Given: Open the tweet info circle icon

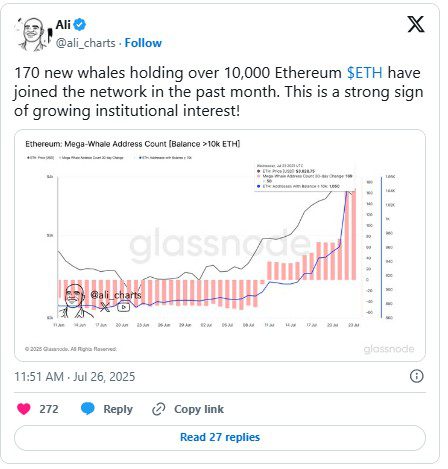Looking at the screenshot, I should point(416,376).
